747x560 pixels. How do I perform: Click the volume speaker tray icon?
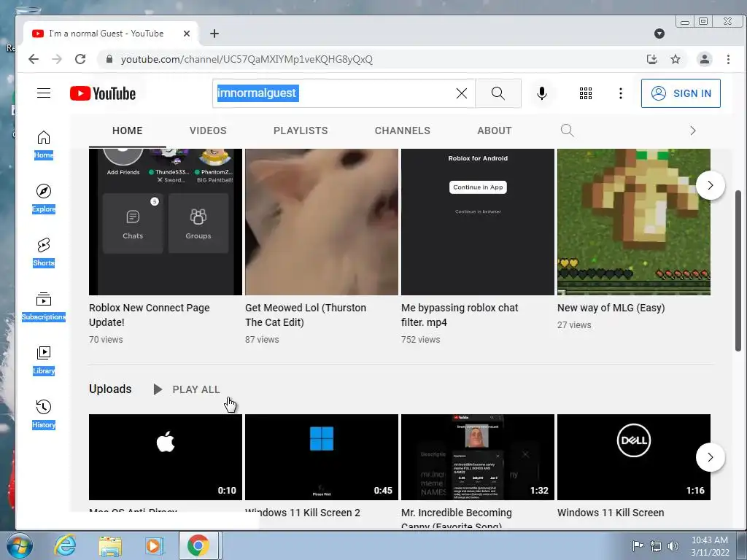coord(673,545)
